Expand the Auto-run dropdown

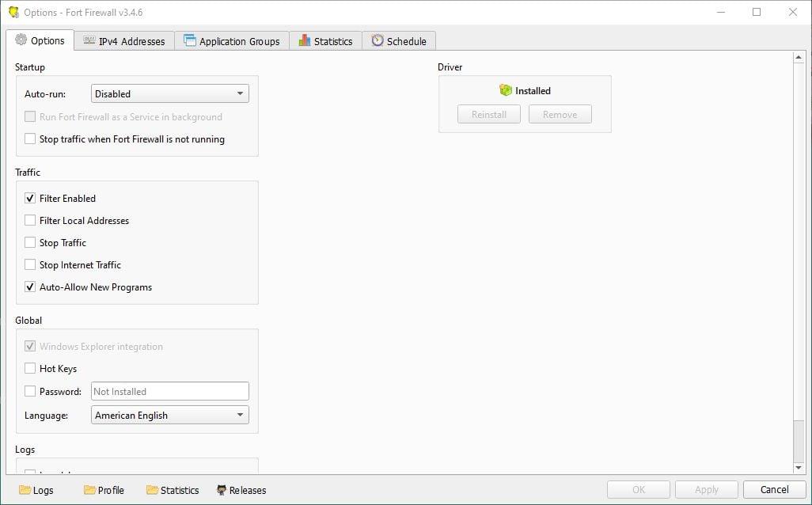[169, 94]
